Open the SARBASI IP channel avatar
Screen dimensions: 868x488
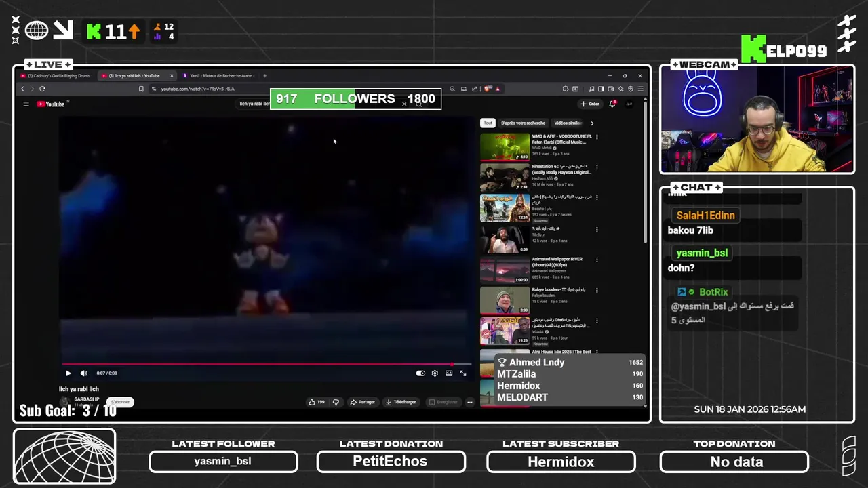[x=65, y=401]
